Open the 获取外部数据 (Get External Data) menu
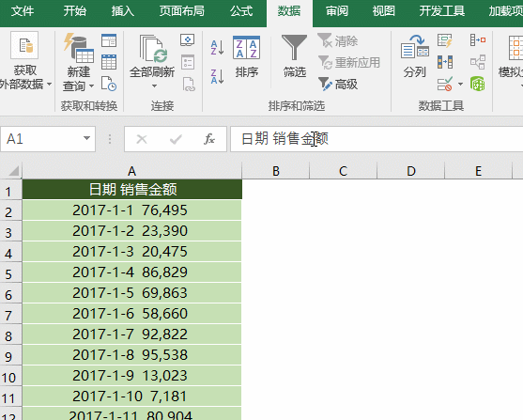 [24, 61]
